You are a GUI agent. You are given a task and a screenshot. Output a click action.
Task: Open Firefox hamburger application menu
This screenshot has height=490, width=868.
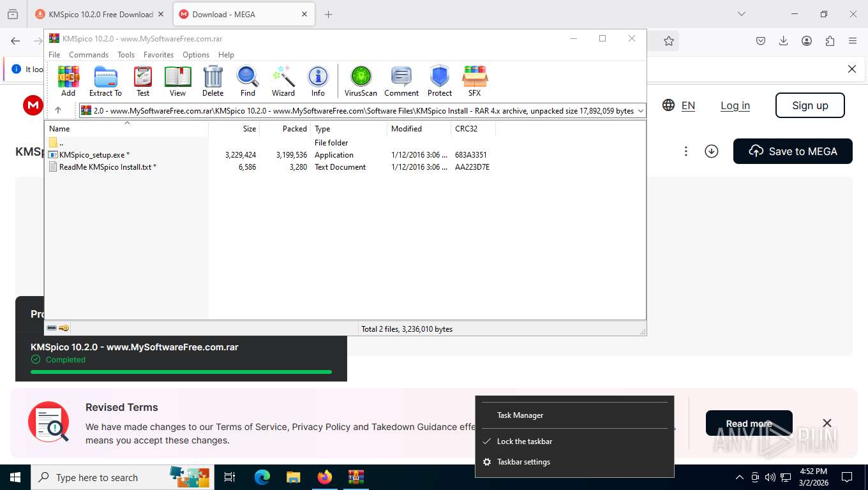click(853, 41)
